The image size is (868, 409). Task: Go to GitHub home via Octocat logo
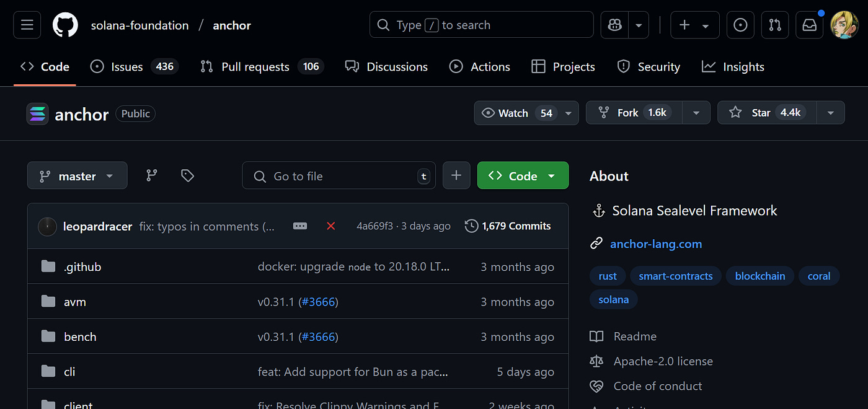[x=65, y=25]
